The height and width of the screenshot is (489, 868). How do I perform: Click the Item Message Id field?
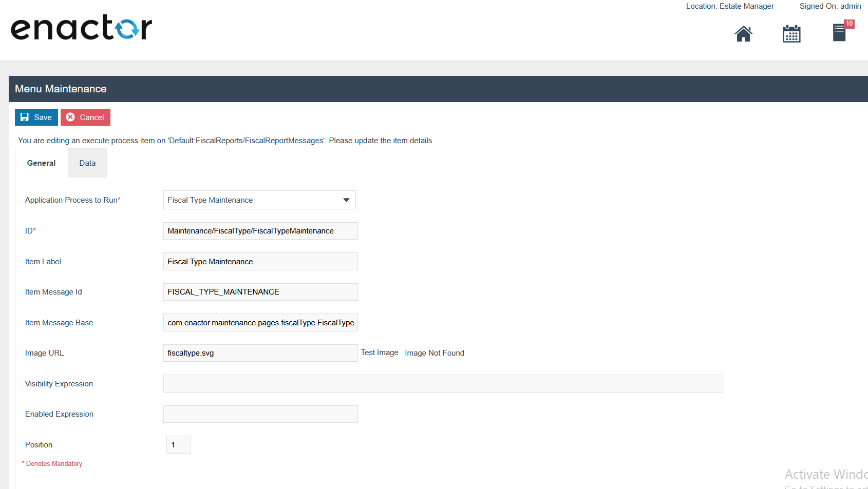point(260,292)
